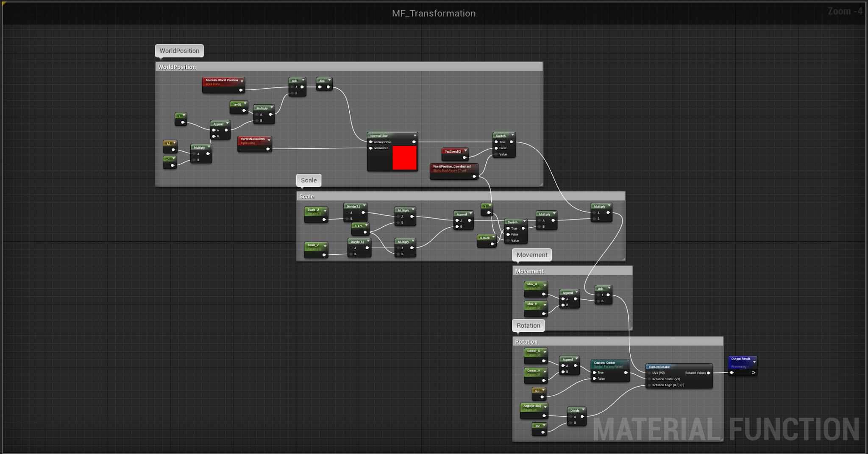Expand the TexCoord[0] node chevron

click(x=465, y=150)
